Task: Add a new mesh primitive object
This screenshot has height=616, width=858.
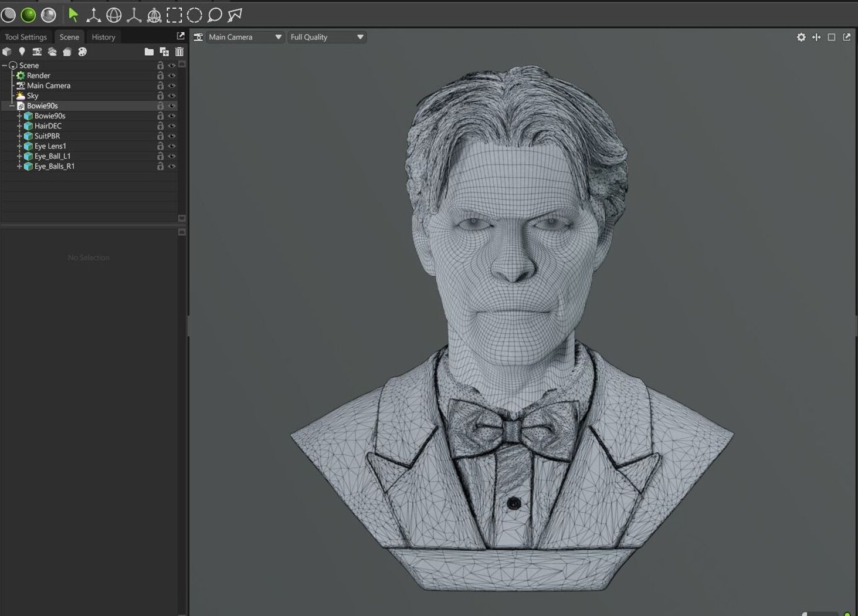Action: (x=7, y=52)
